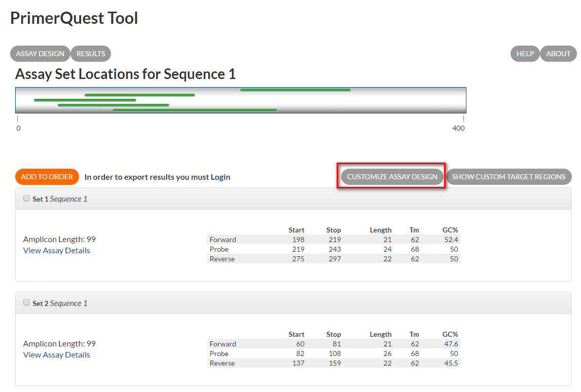Screen dimensions: 581x392
Task: Switch to the Results tab
Action: pyautogui.click(x=91, y=54)
